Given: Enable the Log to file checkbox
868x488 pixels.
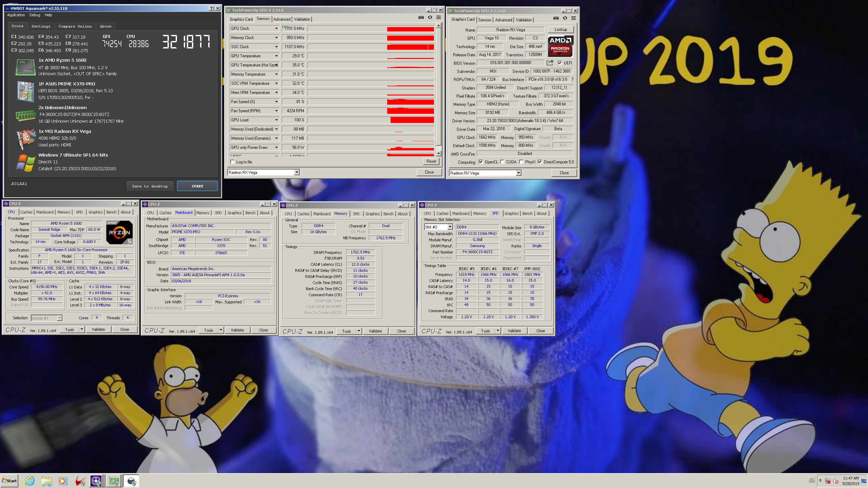Looking at the screenshot, I should pos(233,162).
